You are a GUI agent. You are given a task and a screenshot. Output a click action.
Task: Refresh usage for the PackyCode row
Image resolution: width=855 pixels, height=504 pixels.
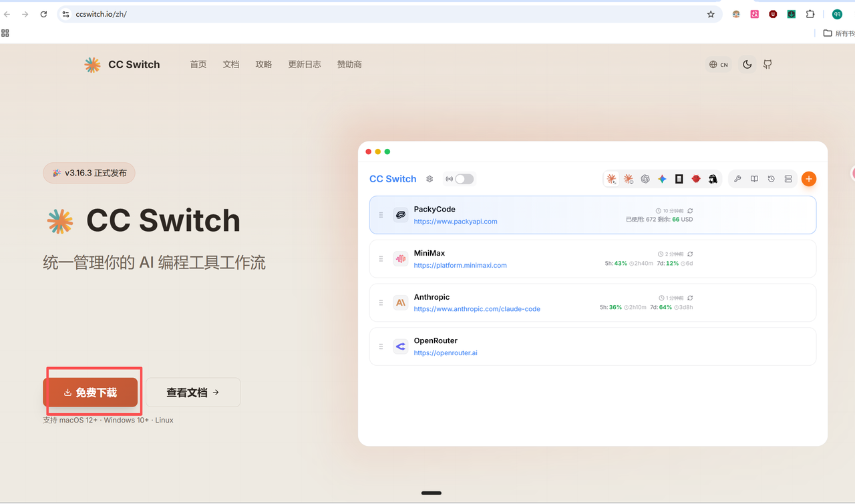pyautogui.click(x=690, y=210)
